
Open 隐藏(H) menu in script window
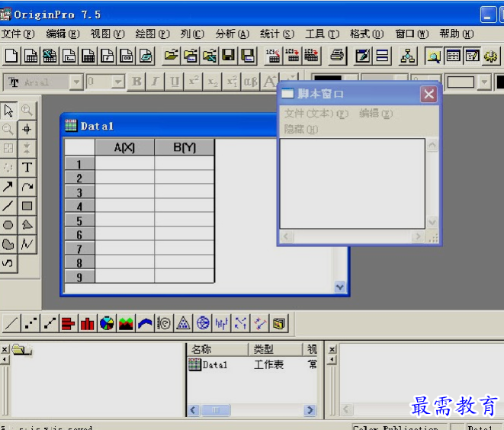tap(301, 129)
